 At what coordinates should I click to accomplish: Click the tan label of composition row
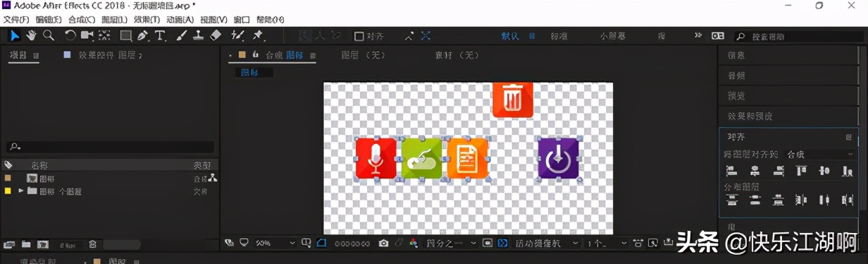tap(8, 179)
